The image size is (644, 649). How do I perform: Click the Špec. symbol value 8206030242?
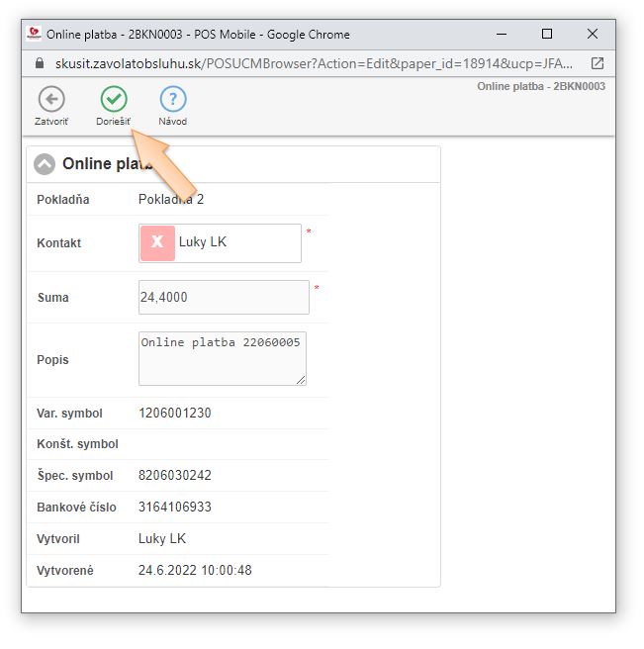(x=175, y=476)
